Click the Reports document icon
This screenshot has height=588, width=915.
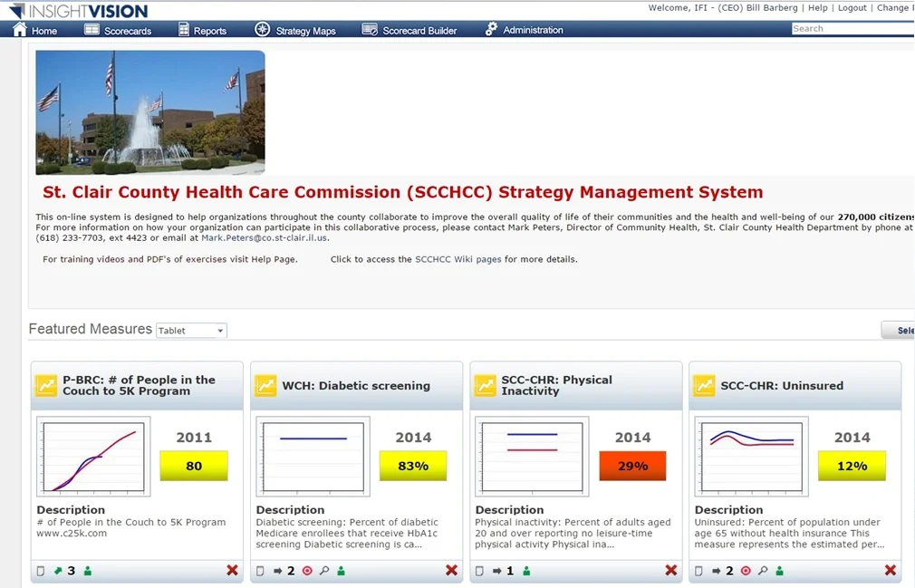(184, 29)
